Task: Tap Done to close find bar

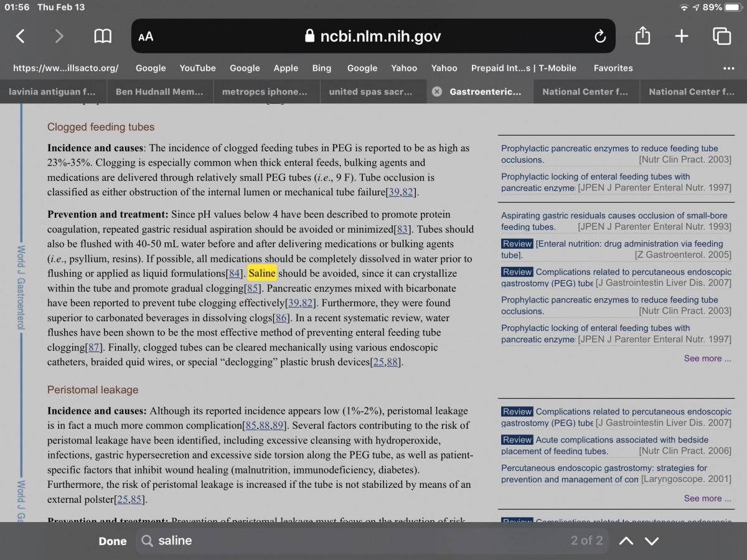Action: tap(113, 541)
